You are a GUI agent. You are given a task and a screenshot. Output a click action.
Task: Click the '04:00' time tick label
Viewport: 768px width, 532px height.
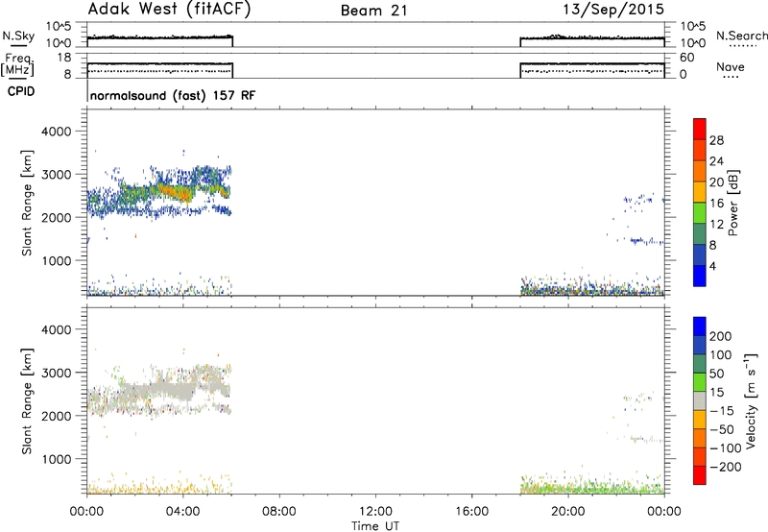[182, 512]
